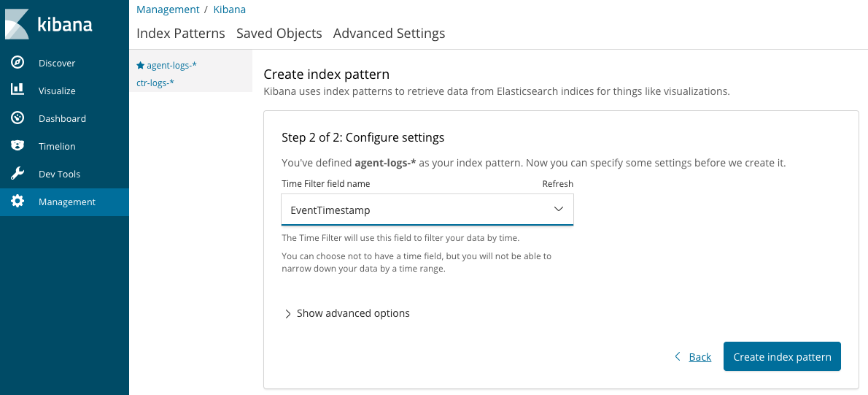Click the Create index pattern button
This screenshot has height=395, width=868.
point(782,356)
